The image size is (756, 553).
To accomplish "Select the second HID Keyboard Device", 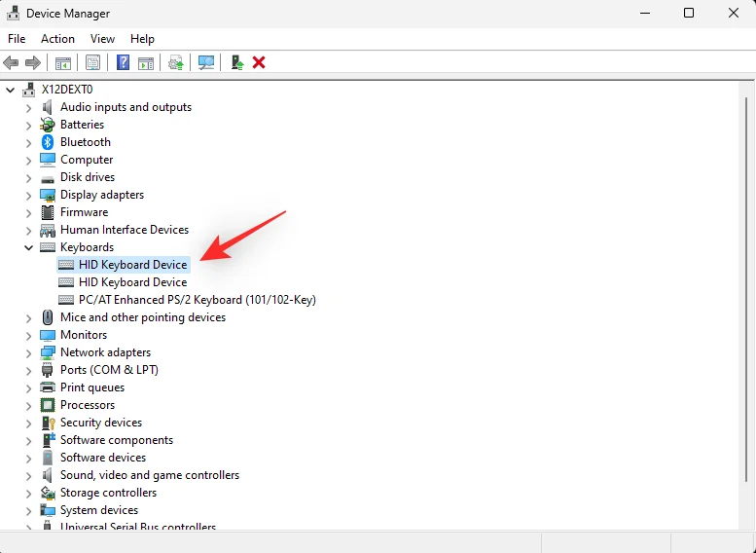I will tap(132, 282).
